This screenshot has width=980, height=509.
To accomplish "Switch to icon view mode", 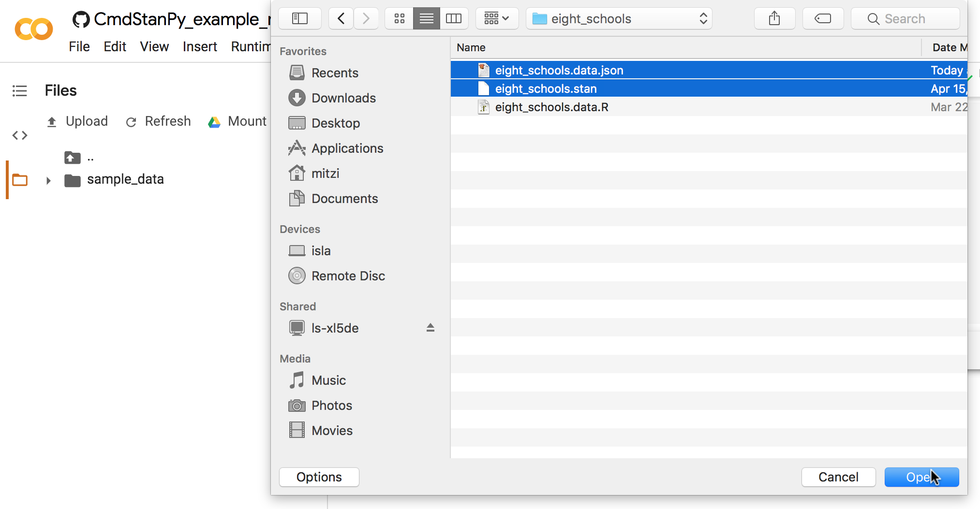I will (x=399, y=19).
